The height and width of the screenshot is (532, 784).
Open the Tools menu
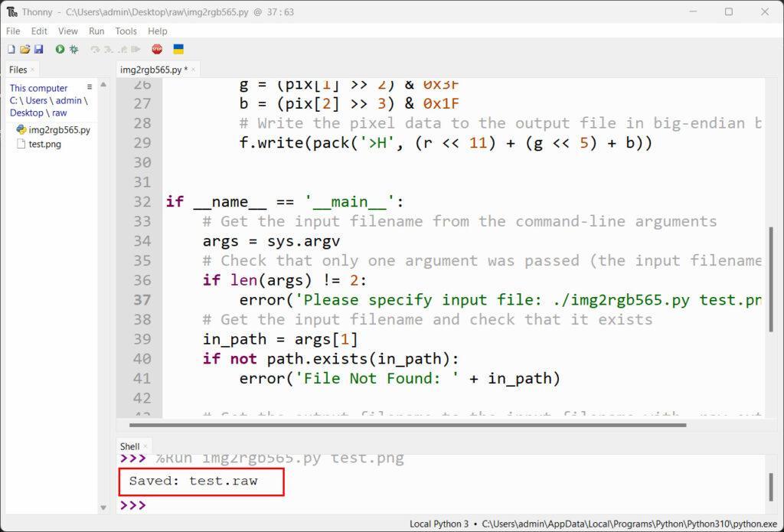[126, 31]
